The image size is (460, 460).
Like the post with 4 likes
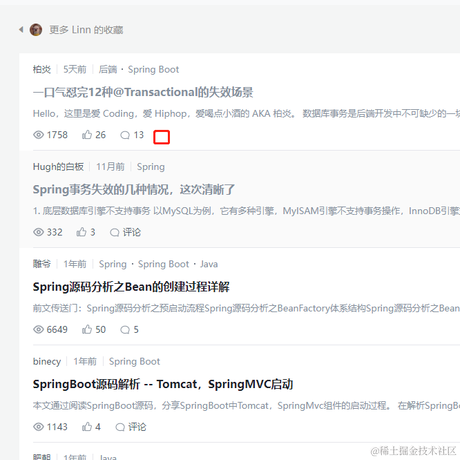coord(87,427)
